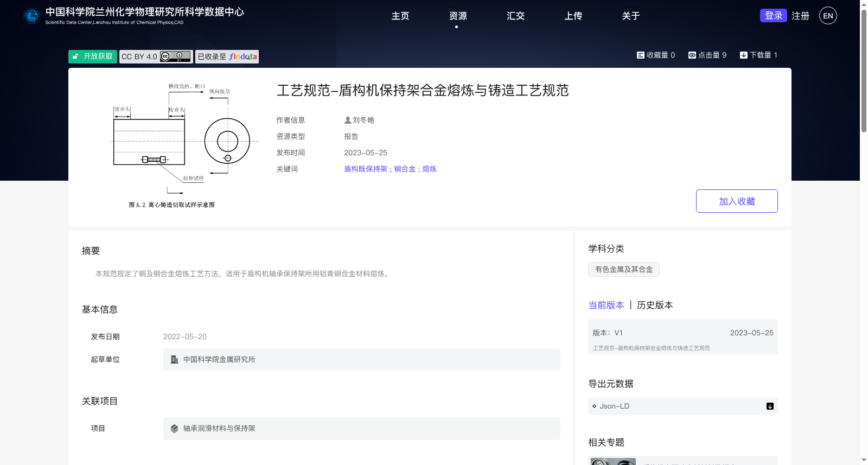Click the 相关专题 thumbnail image

point(613,461)
